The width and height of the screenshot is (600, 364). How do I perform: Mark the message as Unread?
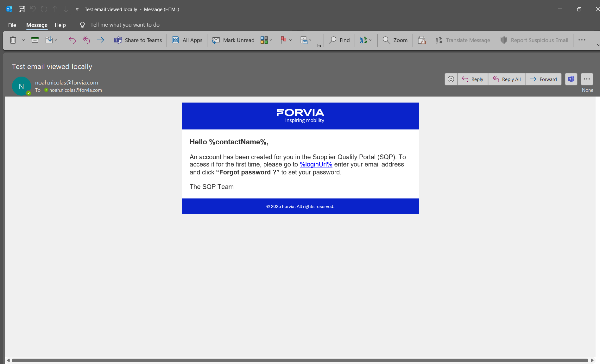pyautogui.click(x=233, y=40)
